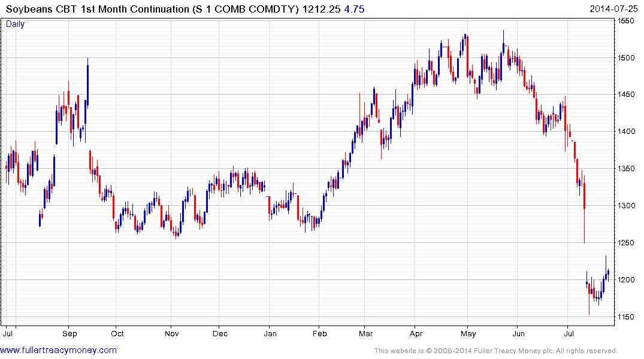The width and height of the screenshot is (644, 359).
Task: Click the Daily timeframe label
Action: (x=16, y=24)
